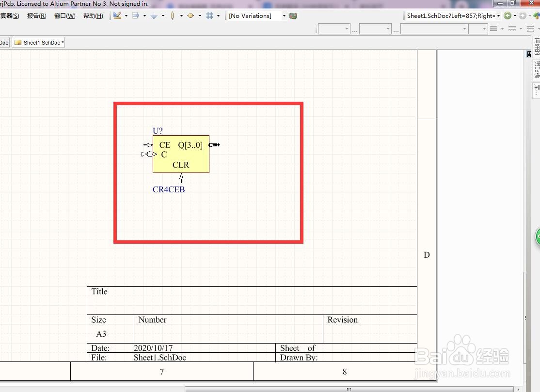This screenshot has height=392, width=540.
Task: Expand the simulation sources dropdown arrow
Action: tap(200, 16)
